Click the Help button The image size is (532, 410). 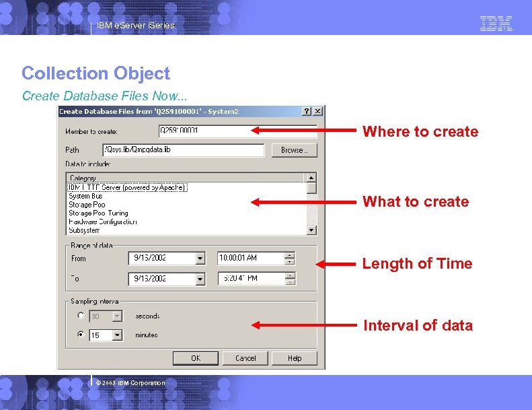tap(295, 358)
